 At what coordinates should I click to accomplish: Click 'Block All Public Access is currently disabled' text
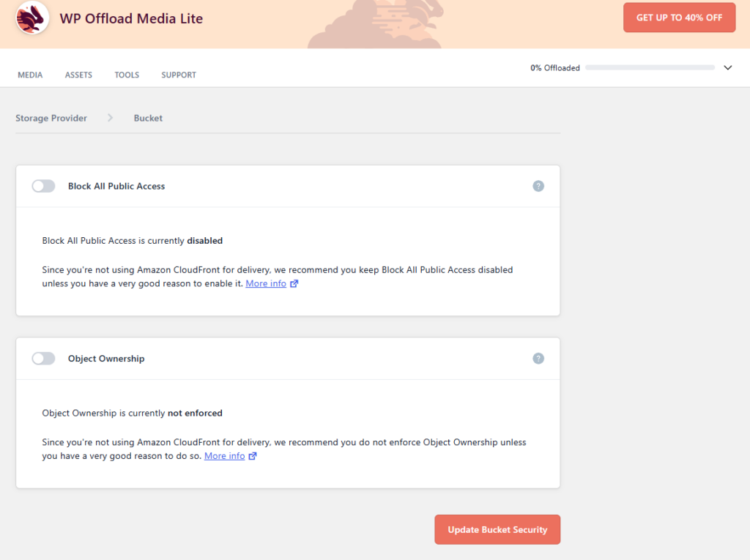pyautogui.click(x=132, y=241)
